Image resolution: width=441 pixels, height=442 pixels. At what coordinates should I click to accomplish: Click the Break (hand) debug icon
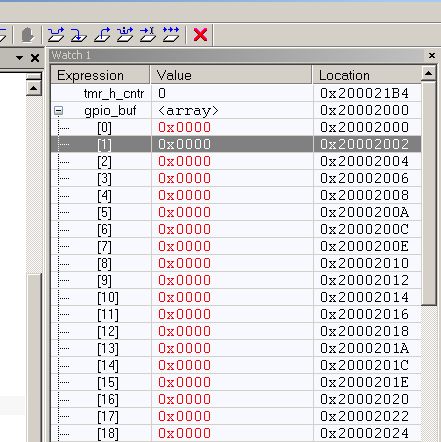[x=28, y=35]
